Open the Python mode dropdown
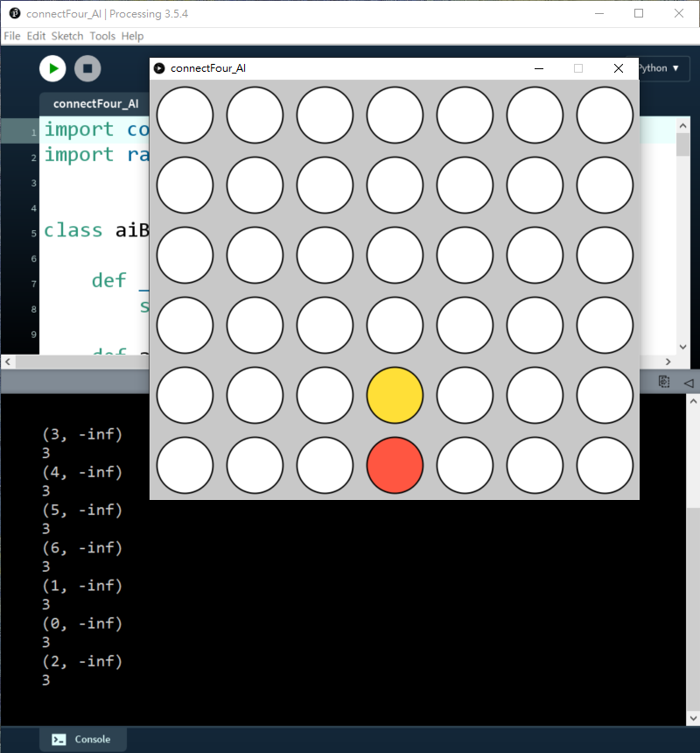Viewport: 700px width, 753px height. click(x=658, y=68)
